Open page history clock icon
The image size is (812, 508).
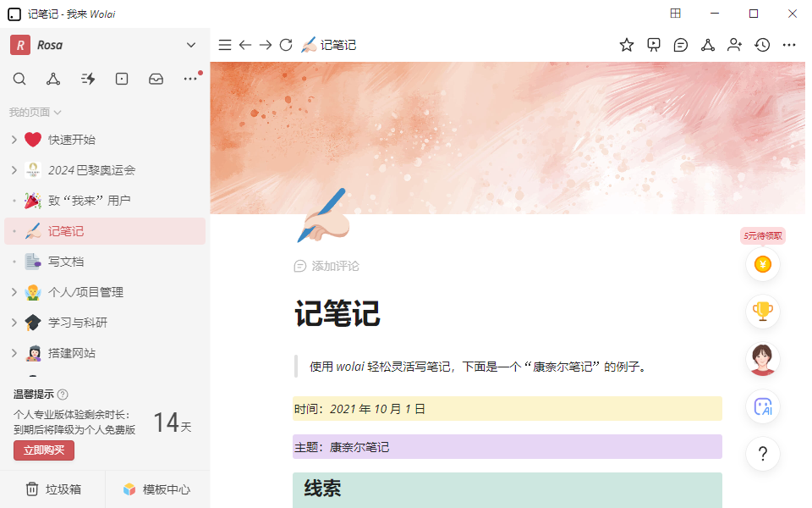(x=762, y=45)
